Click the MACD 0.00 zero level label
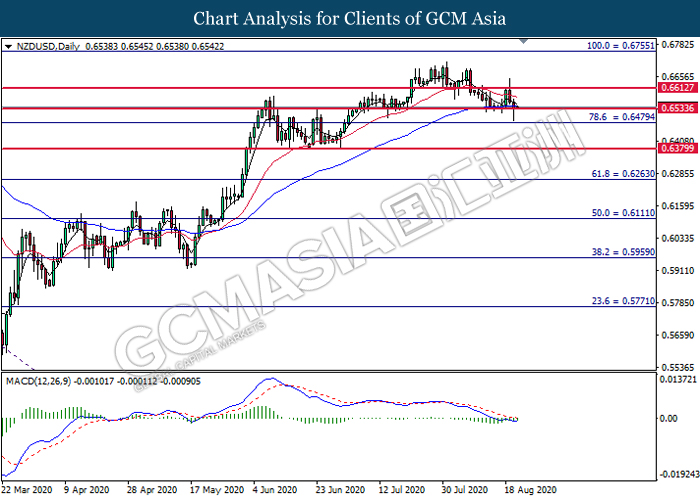 pos(668,418)
